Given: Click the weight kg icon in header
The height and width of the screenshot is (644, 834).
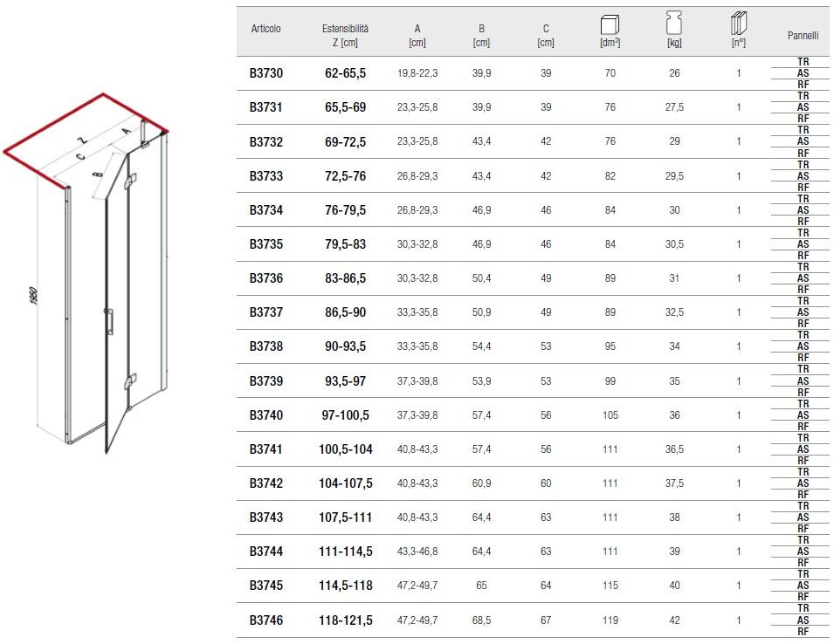Looking at the screenshot, I should (x=674, y=24).
